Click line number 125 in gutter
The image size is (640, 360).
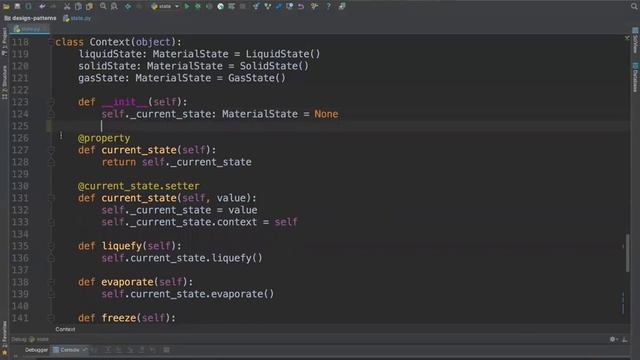(20, 126)
